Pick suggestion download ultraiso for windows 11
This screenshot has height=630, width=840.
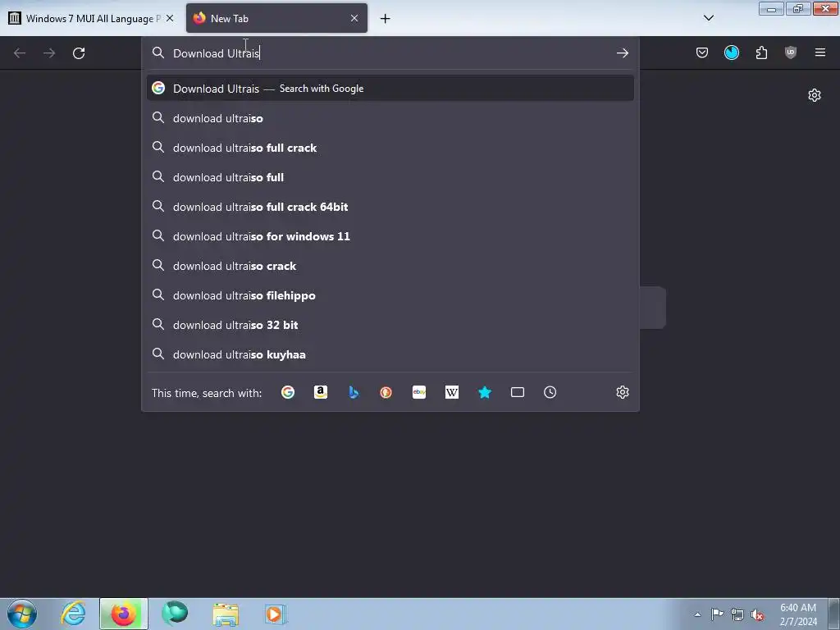coord(390,236)
